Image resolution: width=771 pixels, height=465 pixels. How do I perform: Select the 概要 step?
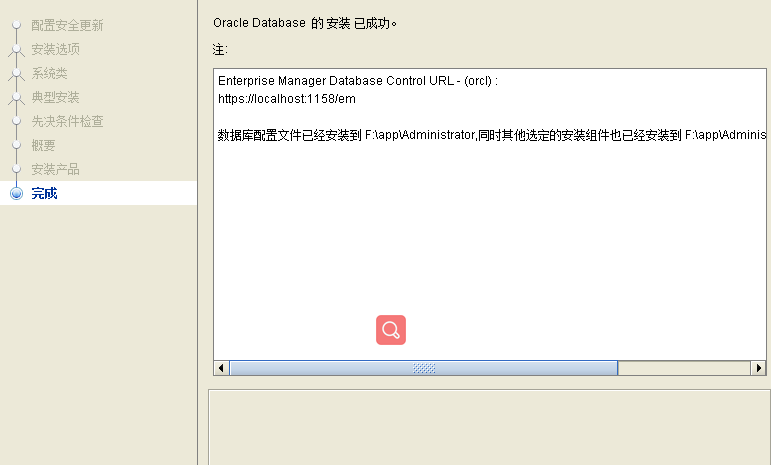click(x=43, y=145)
